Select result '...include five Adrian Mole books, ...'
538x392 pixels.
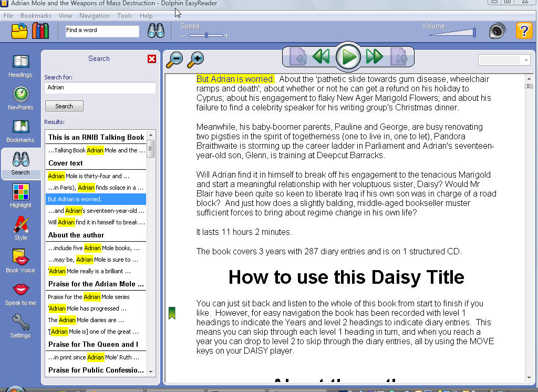coord(96,248)
